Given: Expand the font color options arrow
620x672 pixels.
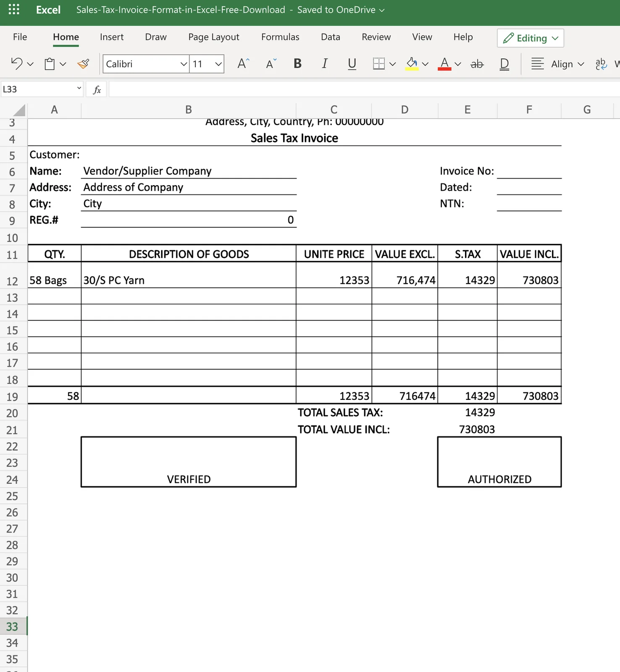Looking at the screenshot, I should click(x=458, y=64).
